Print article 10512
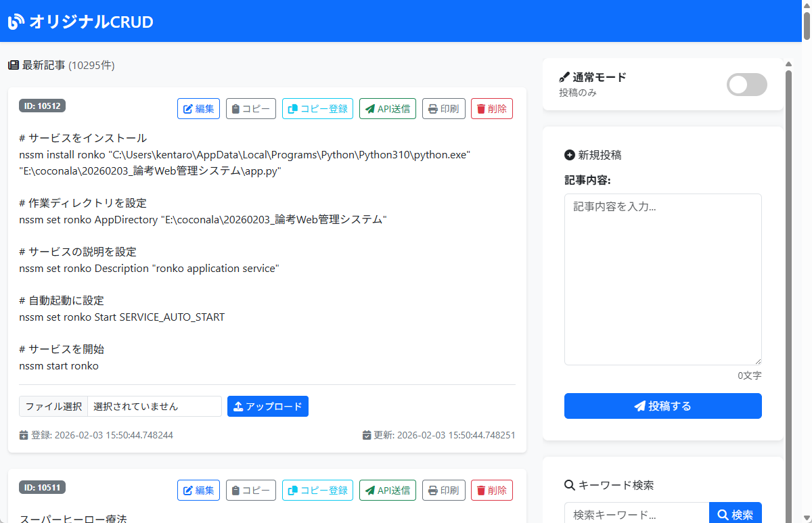The height and width of the screenshot is (523, 812). click(443, 109)
